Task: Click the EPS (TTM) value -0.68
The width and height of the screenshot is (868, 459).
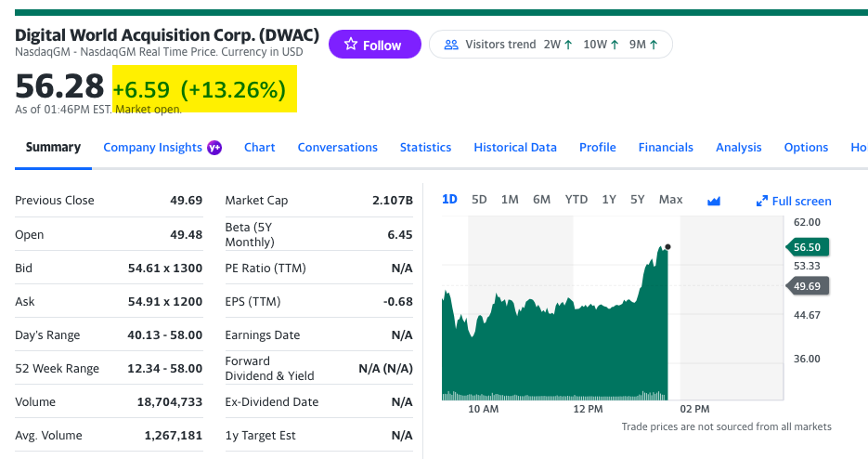Action: [398, 302]
